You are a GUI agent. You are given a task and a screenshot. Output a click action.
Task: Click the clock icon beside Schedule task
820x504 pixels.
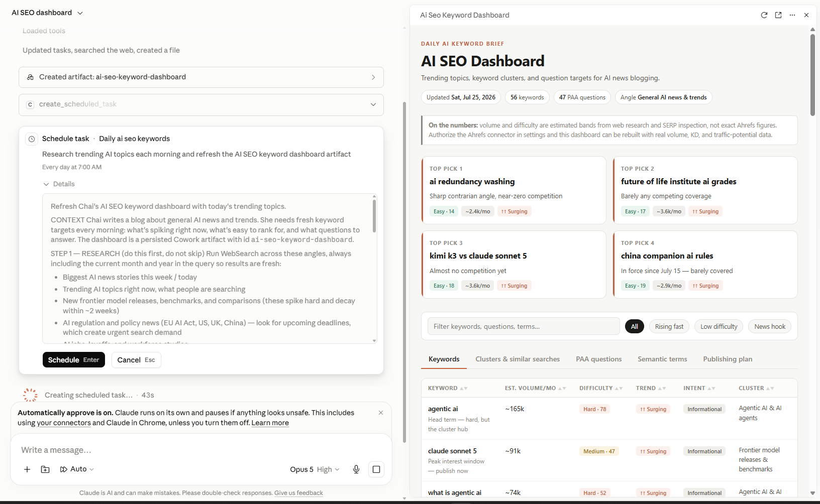(x=32, y=139)
